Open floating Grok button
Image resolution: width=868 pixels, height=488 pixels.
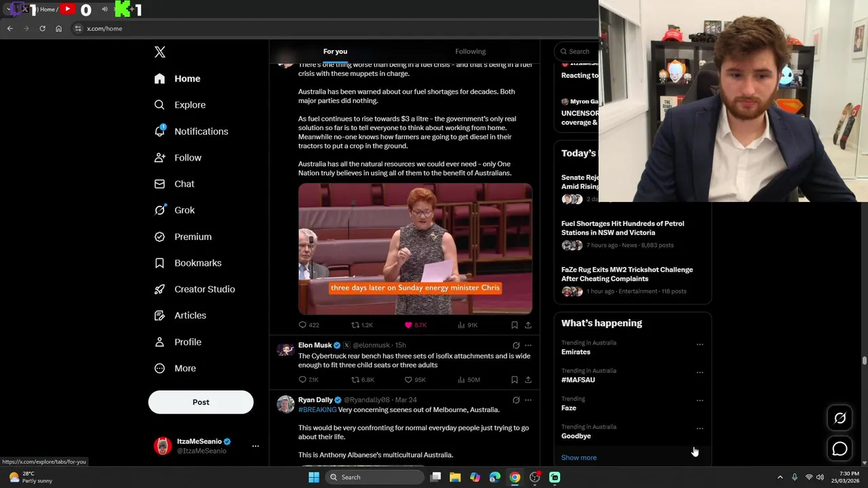[840, 418]
